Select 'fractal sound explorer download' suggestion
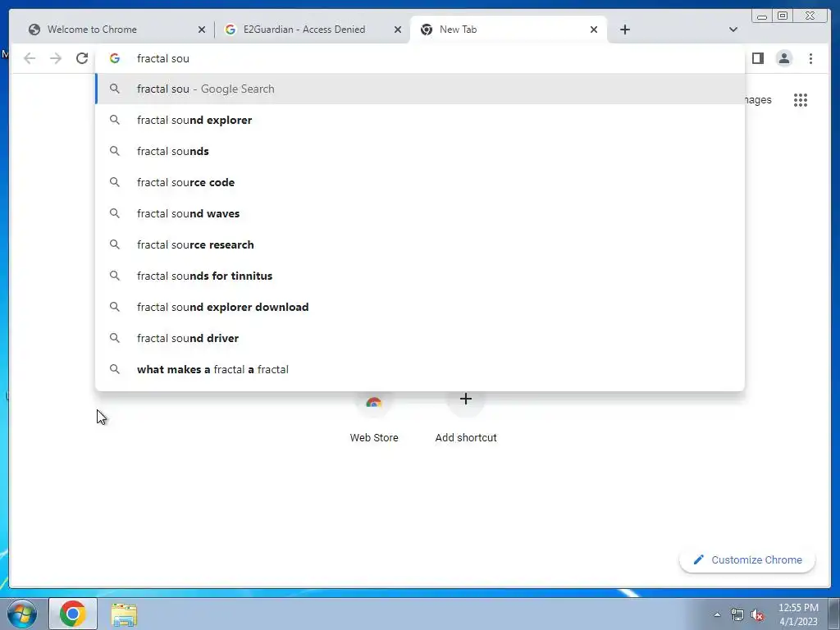Image resolution: width=840 pixels, height=630 pixels. click(420, 307)
